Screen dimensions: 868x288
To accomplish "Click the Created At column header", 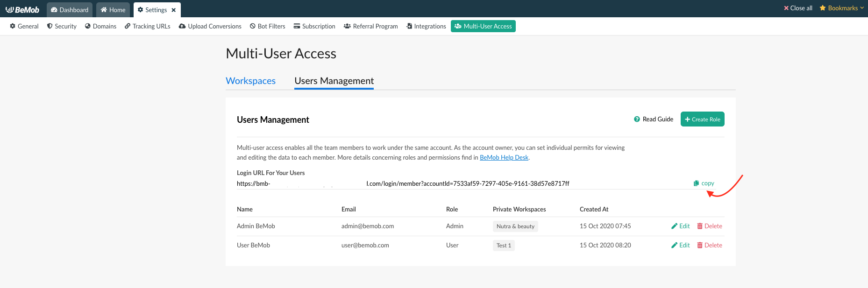I will tap(594, 209).
